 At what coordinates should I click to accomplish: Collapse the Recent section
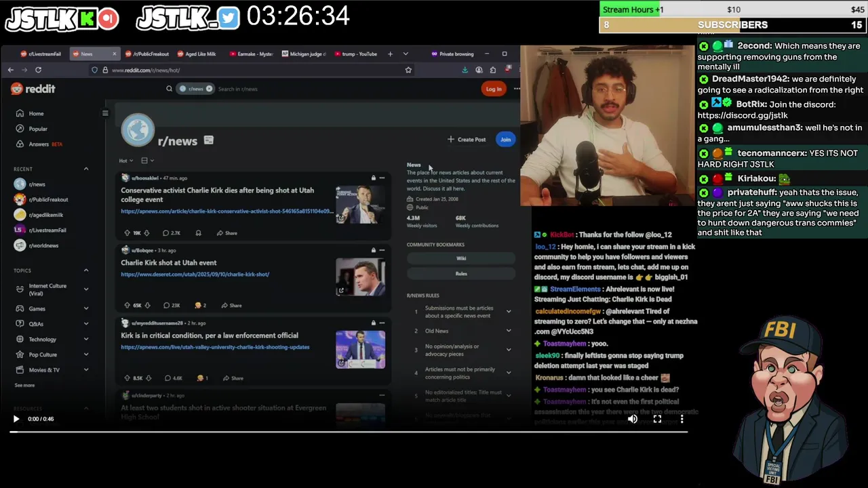pos(86,169)
